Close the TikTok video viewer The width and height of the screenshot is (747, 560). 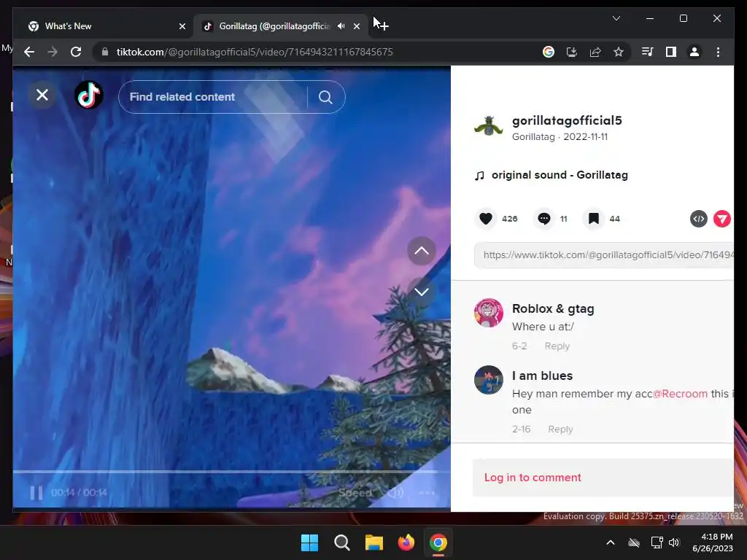[x=42, y=96]
